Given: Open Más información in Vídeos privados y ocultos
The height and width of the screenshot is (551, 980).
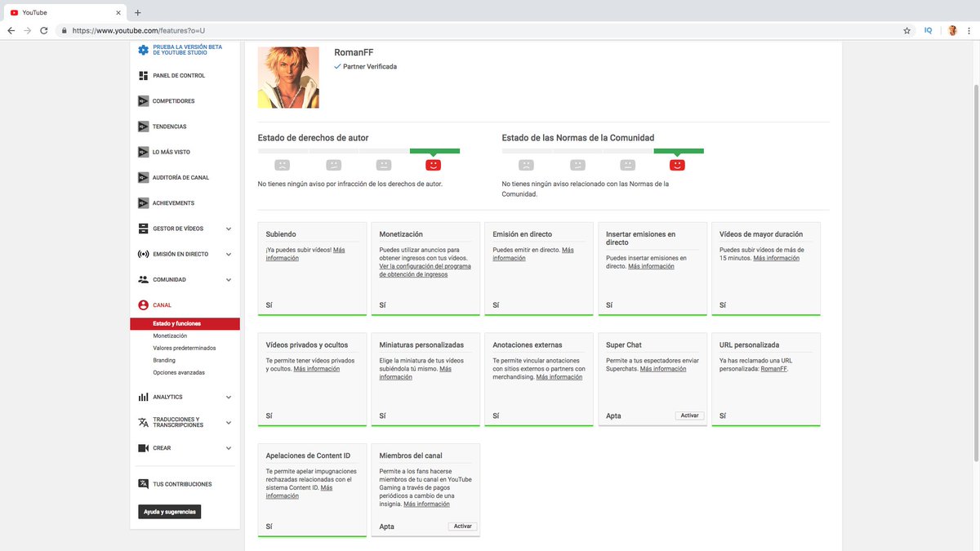Looking at the screenshot, I should pyautogui.click(x=317, y=369).
